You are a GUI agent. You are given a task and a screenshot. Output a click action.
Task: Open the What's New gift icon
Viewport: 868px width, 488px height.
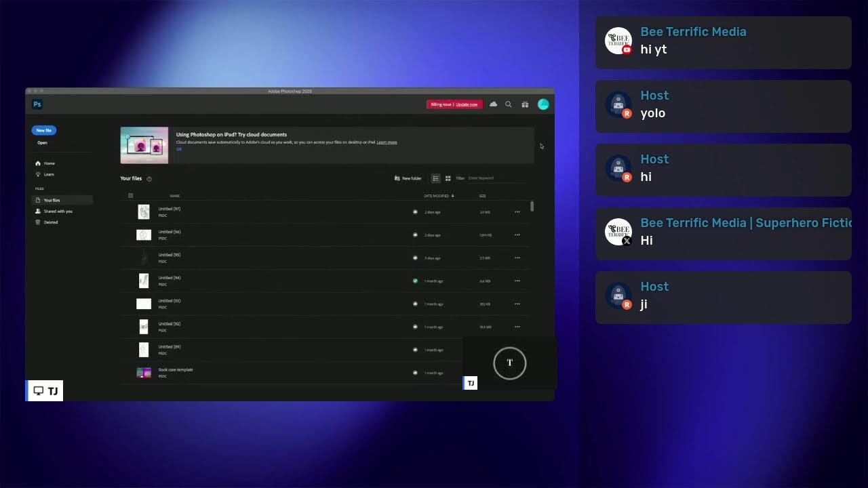click(x=525, y=104)
